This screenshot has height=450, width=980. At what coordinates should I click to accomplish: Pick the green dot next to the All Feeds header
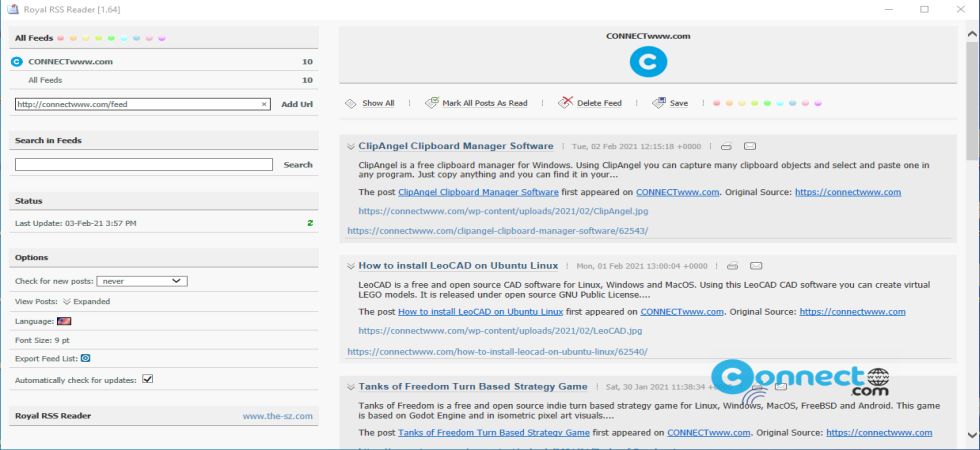[x=111, y=38]
